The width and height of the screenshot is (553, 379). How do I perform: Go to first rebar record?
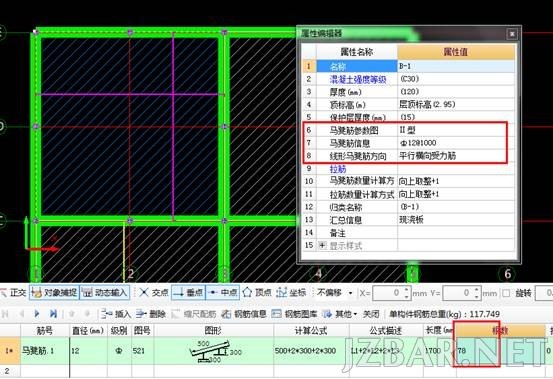click(x=5, y=313)
